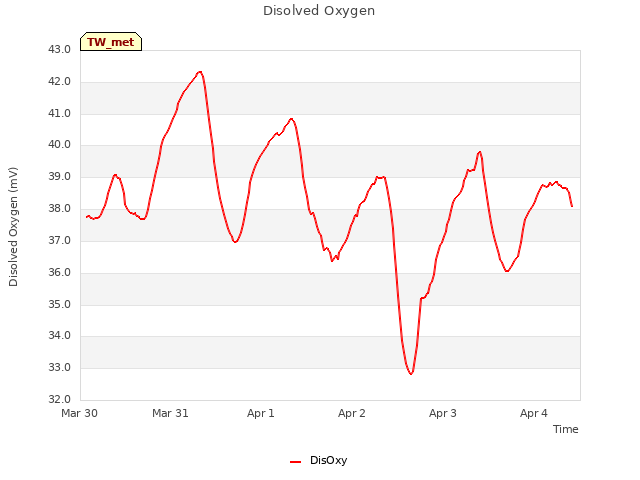Viewport: 640px width, 480px height.
Task: Click the 'Apr 3' date tick label
Action: [442, 413]
